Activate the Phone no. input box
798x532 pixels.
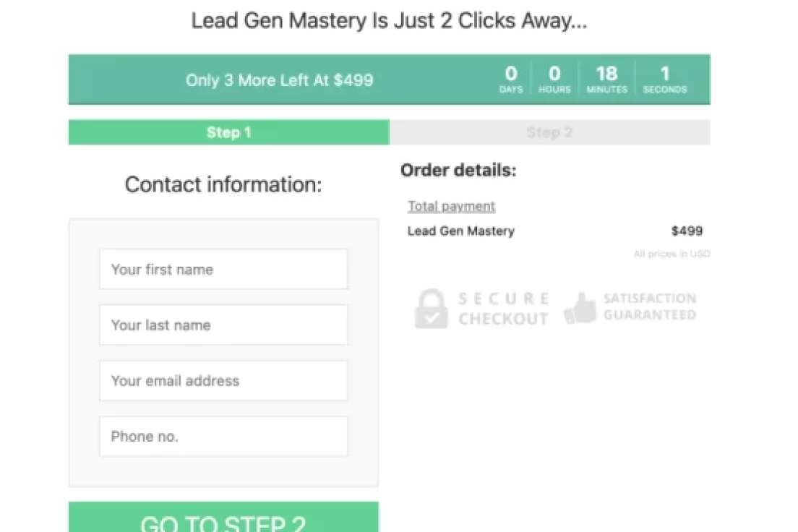pyautogui.click(x=223, y=437)
